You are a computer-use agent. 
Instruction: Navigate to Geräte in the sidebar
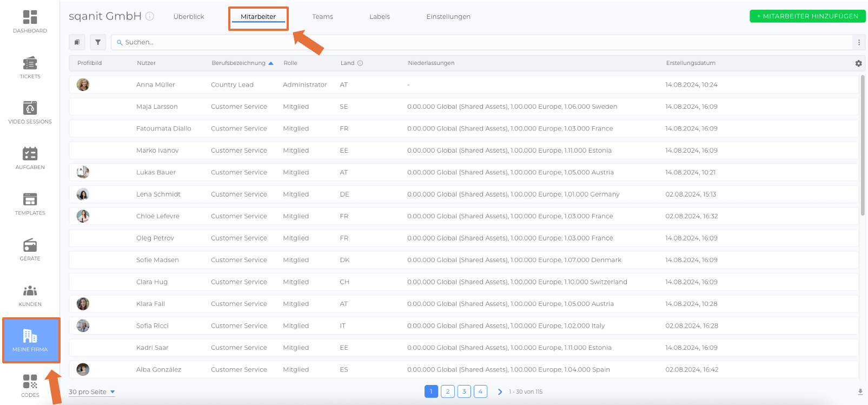tap(30, 249)
